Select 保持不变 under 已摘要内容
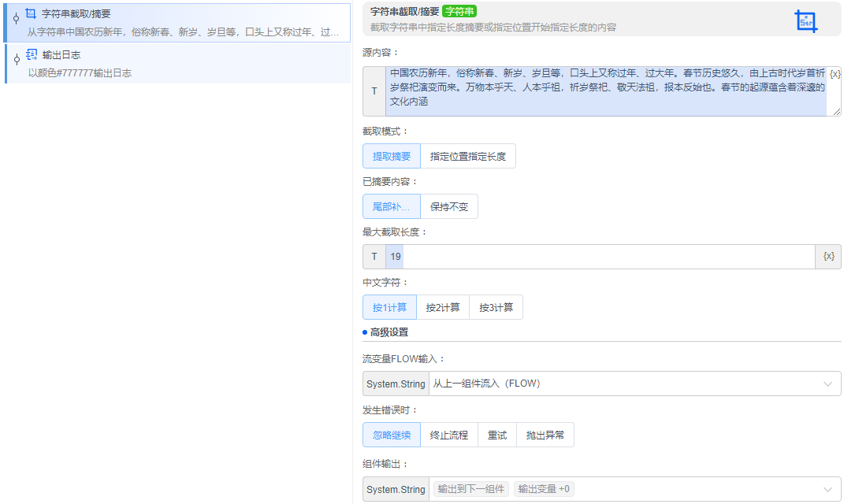844x504 pixels. (449, 206)
